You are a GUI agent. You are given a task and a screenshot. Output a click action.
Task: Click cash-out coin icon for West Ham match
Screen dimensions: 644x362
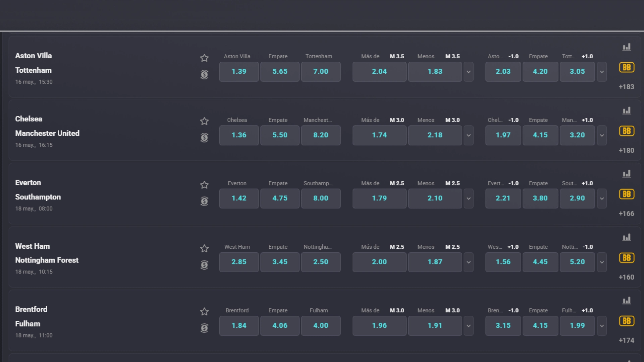(204, 265)
